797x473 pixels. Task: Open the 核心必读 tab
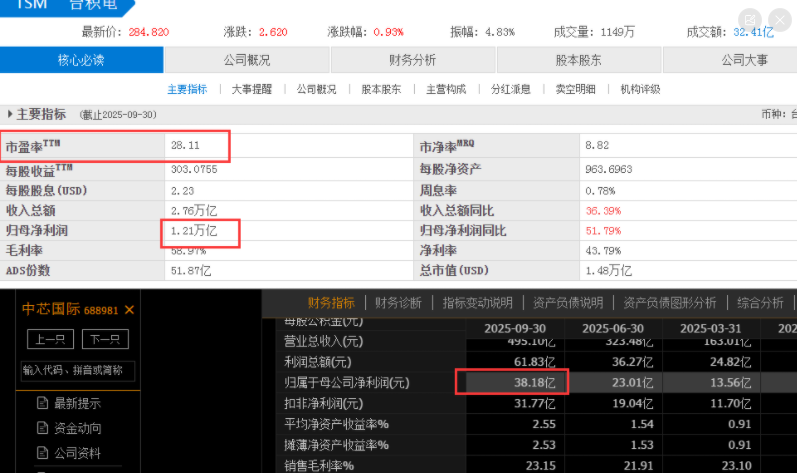[81, 60]
